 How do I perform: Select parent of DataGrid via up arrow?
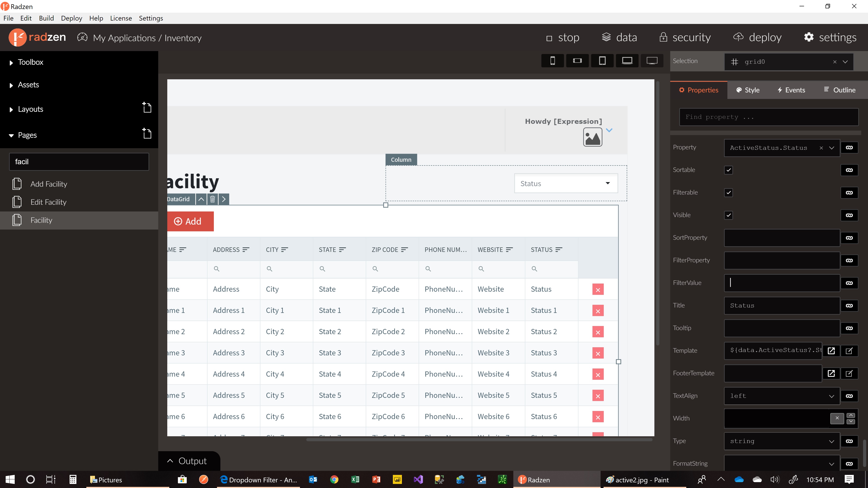[x=201, y=199]
